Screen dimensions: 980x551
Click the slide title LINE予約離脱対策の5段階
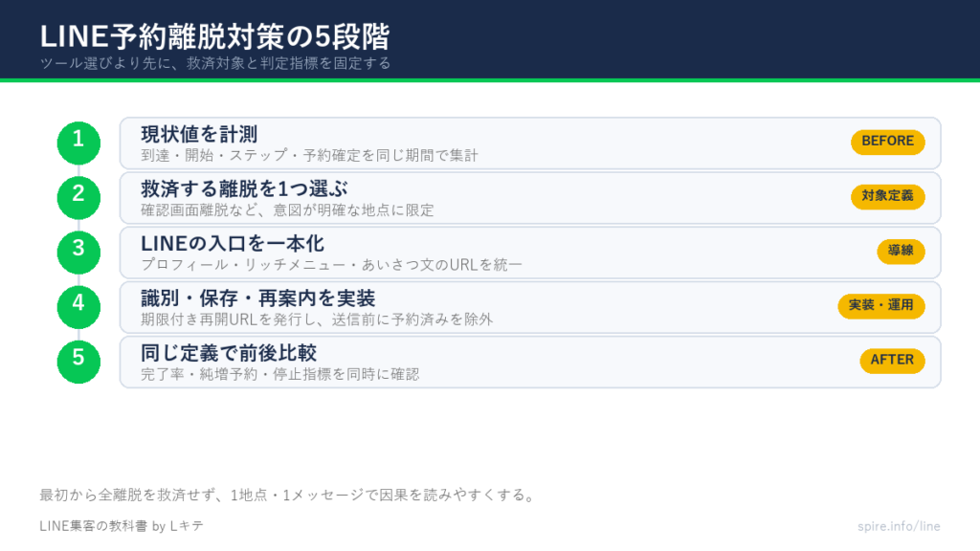[x=215, y=36]
